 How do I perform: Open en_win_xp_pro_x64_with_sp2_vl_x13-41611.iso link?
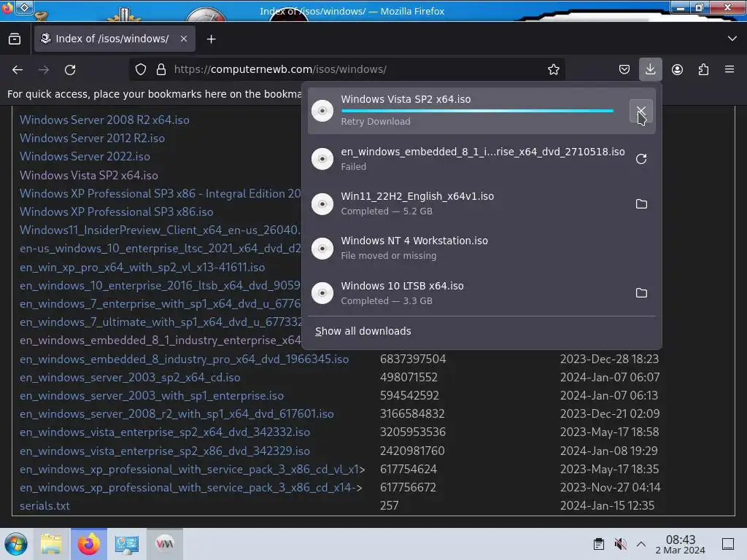click(x=142, y=267)
